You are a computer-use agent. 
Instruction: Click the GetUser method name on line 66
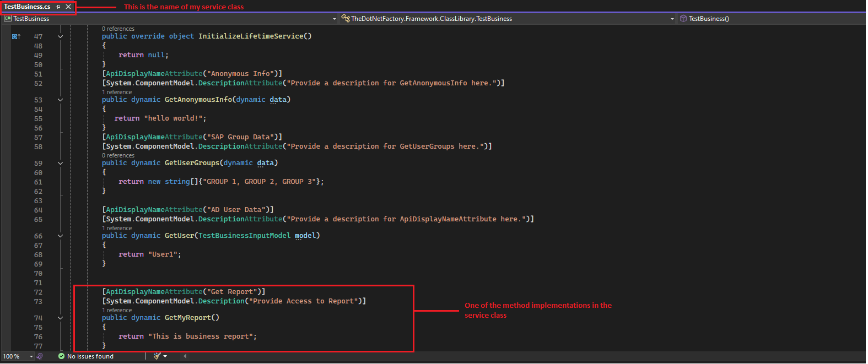(x=180, y=236)
